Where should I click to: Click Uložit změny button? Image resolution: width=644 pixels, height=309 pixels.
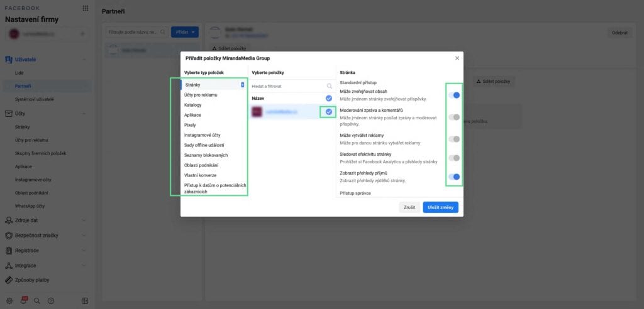440,207
